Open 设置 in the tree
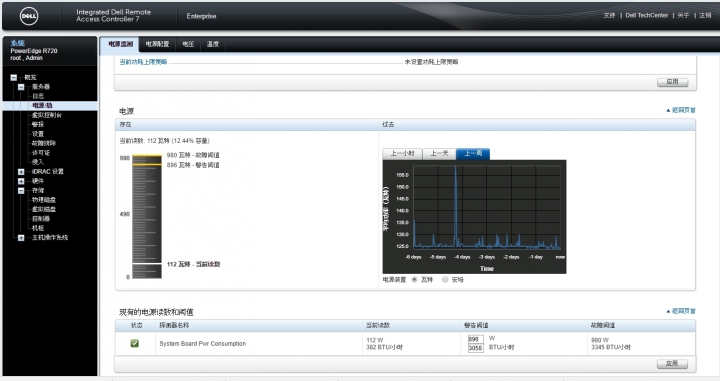Screen dimensions: 720x381 [x=38, y=134]
